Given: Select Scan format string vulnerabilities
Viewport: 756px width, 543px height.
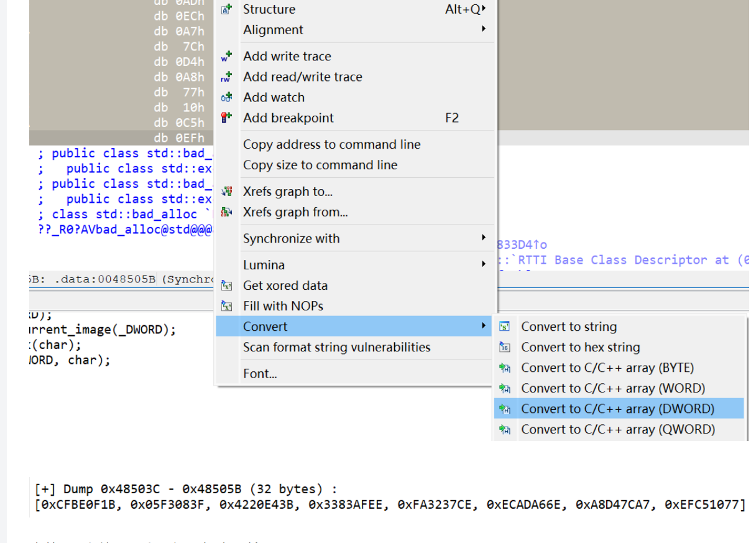Looking at the screenshot, I should [x=336, y=347].
